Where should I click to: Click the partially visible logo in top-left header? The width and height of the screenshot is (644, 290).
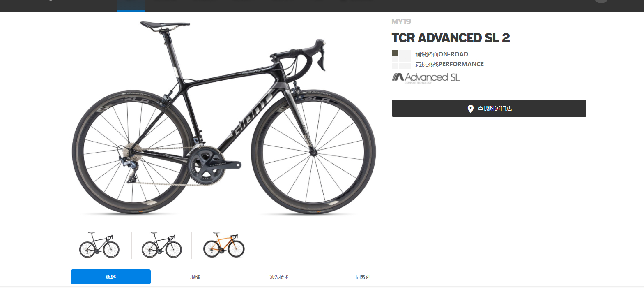coord(51,0)
